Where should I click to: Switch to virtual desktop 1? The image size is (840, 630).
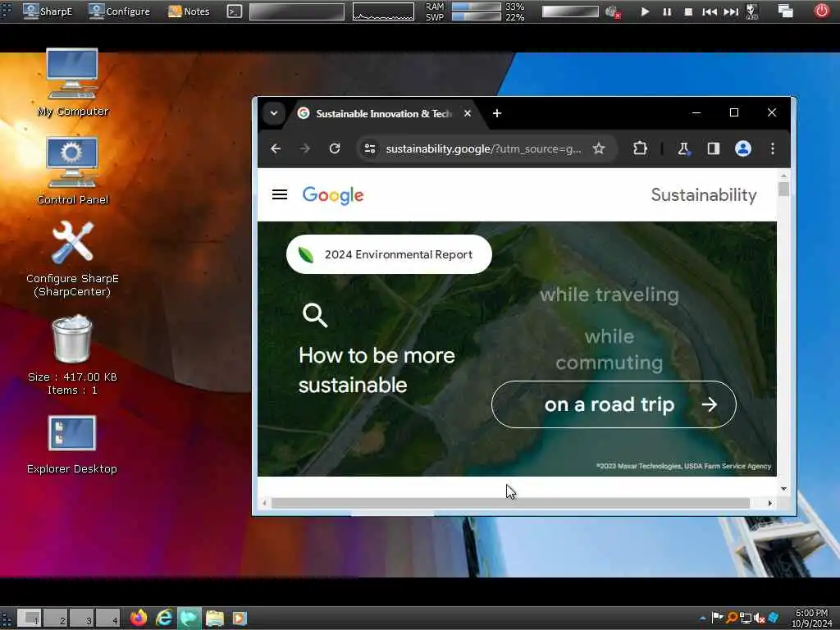coord(29,619)
